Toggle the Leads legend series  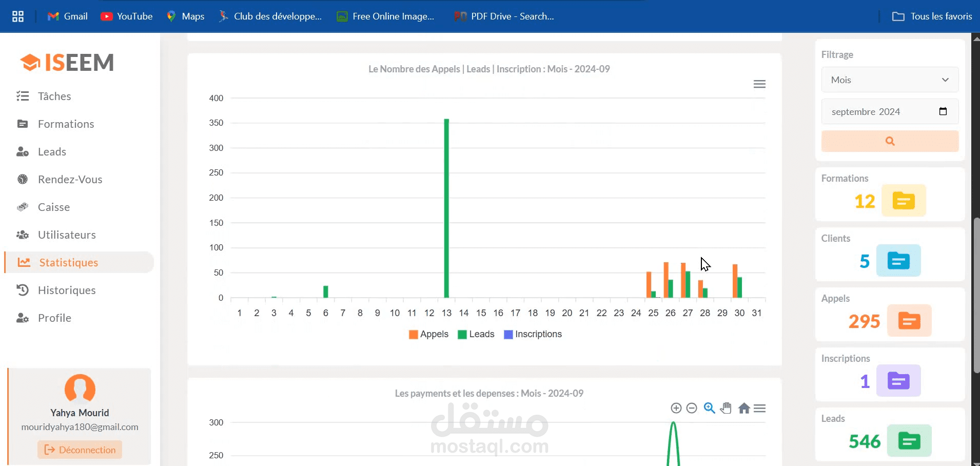point(476,334)
